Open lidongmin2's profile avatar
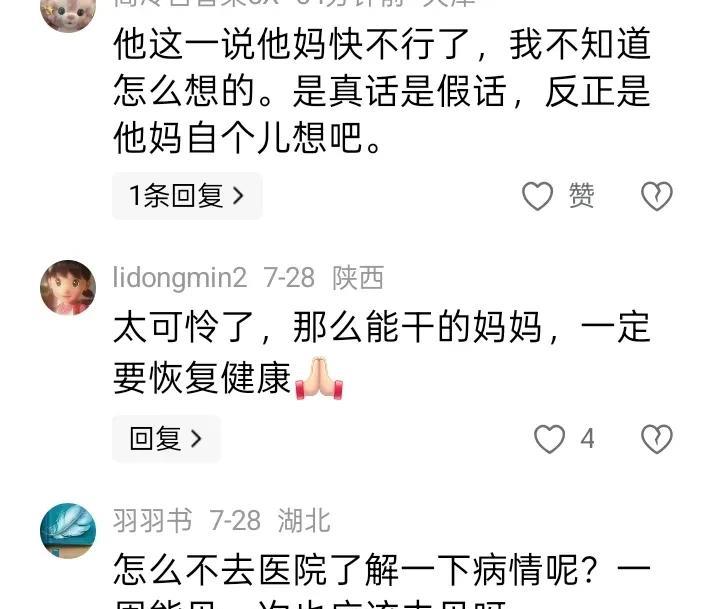 (x=68, y=287)
